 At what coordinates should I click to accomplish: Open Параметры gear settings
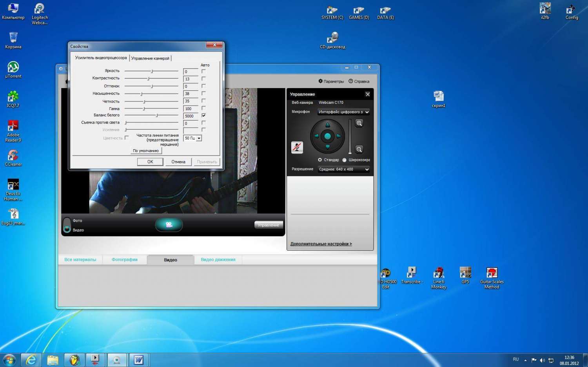point(331,81)
